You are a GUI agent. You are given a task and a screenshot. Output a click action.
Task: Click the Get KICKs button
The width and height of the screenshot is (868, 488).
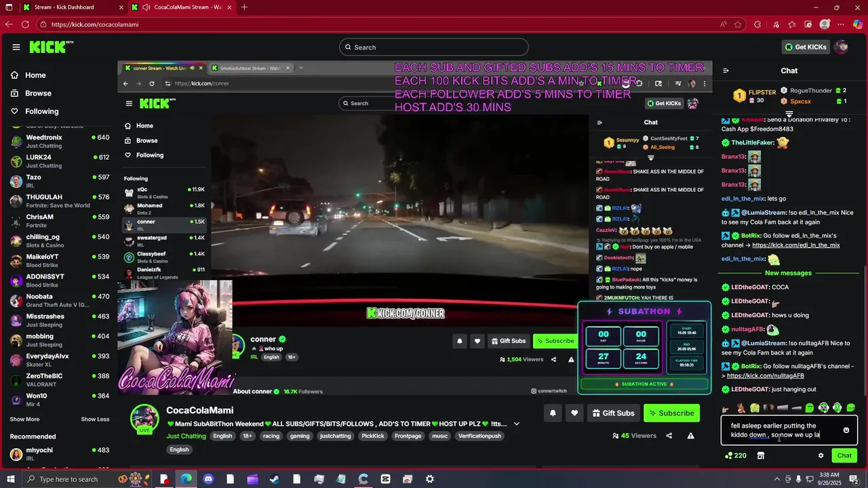click(806, 47)
